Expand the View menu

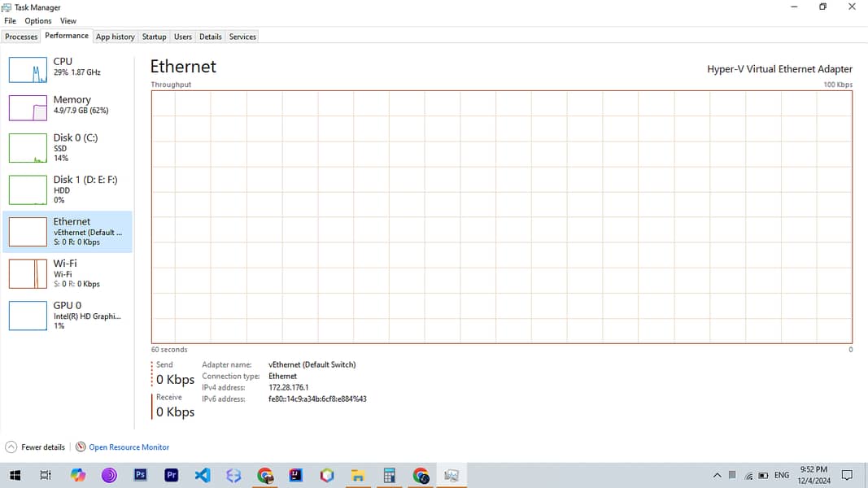68,21
